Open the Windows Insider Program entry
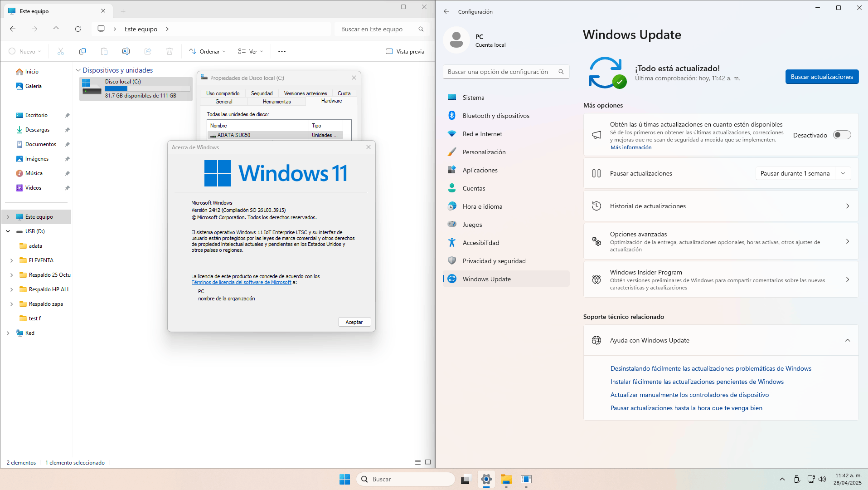868x490 pixels. tap(721, 279)
